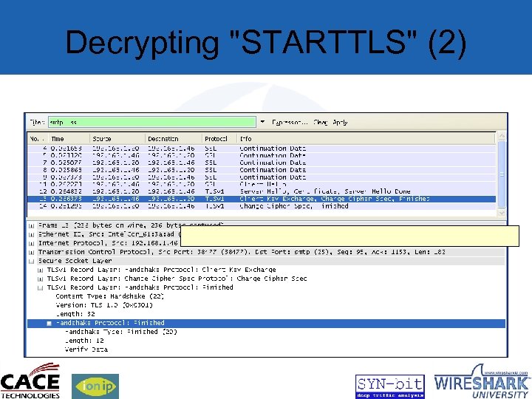Select the Verify Data line
532x399 pixels.
86,349
